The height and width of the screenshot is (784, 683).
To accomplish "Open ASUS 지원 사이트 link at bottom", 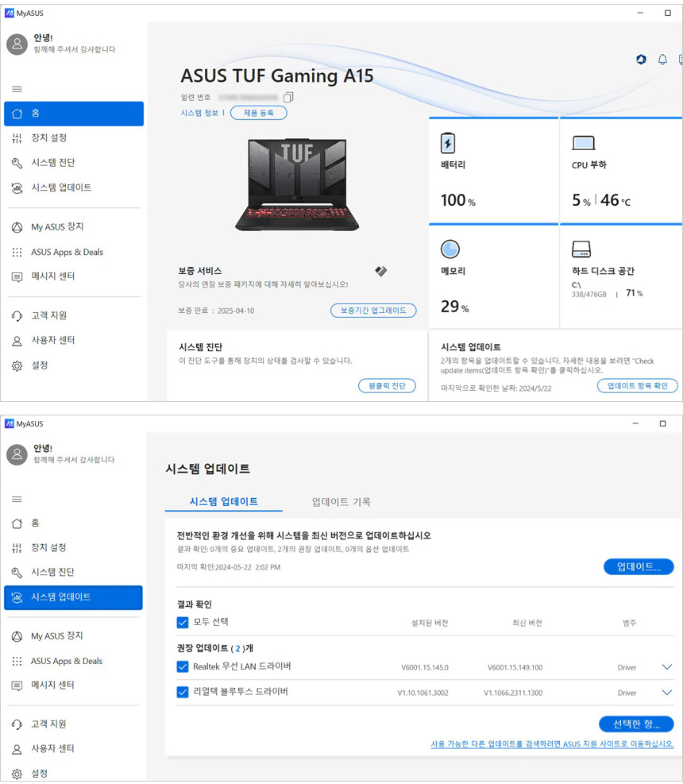I will click(x=553, y=744).
